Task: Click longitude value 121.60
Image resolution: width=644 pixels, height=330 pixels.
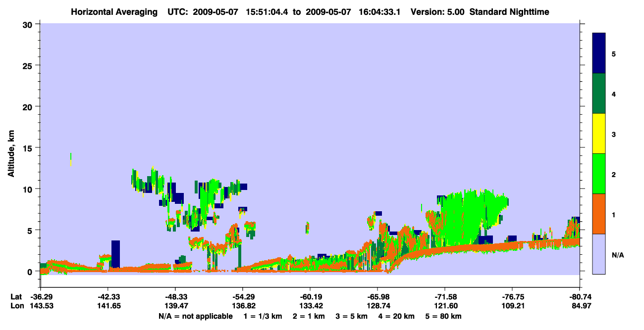Action: [445, 306]
